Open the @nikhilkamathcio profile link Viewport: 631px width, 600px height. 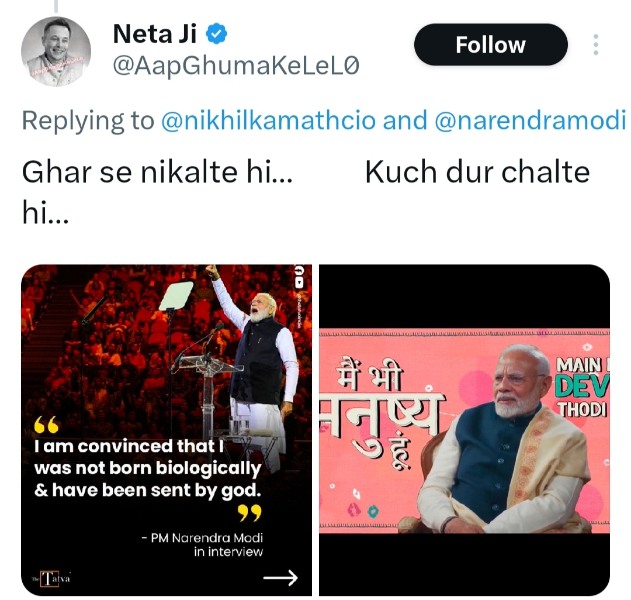coord(268,121)
